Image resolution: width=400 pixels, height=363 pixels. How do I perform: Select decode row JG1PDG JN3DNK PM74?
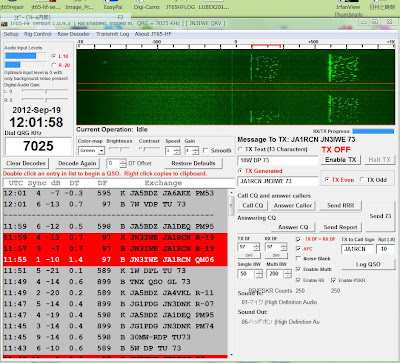click(x=115, y=326)
